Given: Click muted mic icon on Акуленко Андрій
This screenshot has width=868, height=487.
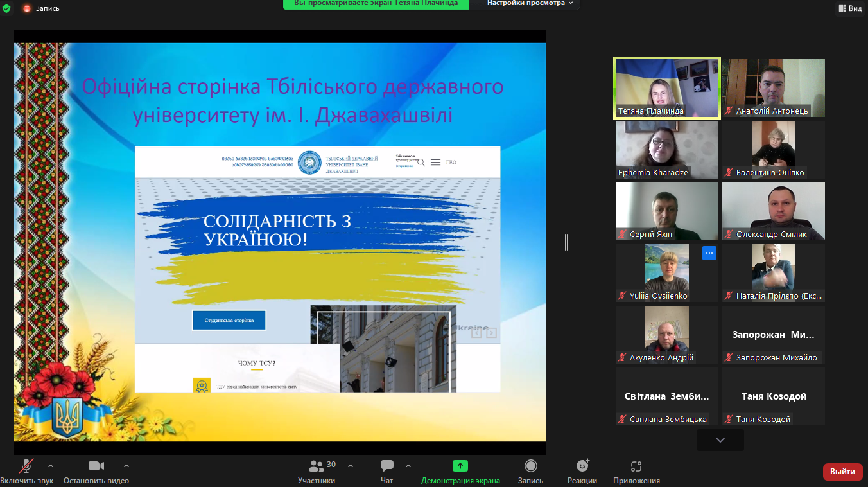Looking at the screenshot, I should [622, 358].
